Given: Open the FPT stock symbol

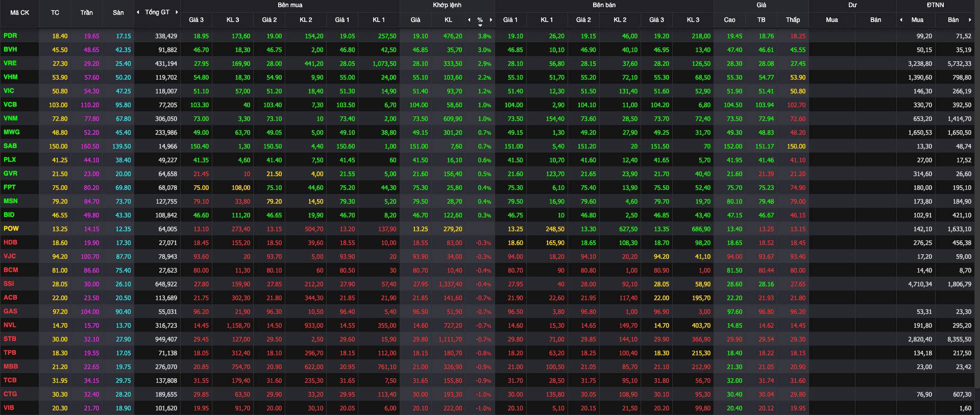Looking at the screenshot, I should [x=10, y=187].
